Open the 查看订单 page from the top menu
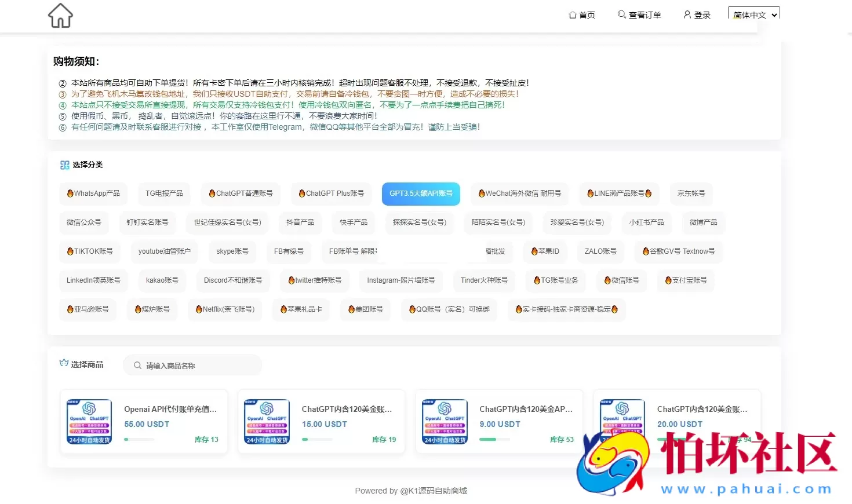 (645, 15)
